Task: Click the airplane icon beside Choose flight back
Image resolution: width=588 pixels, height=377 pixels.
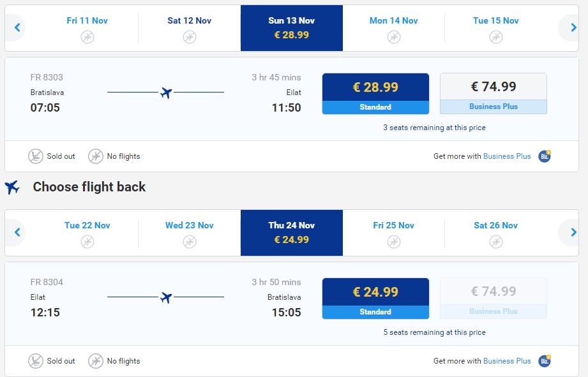Action: 12,187
